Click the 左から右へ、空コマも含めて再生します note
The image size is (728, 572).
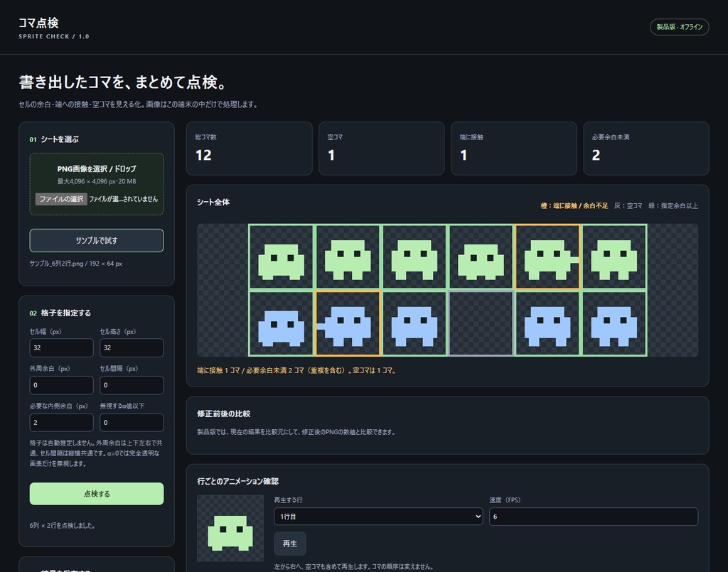pyautogui.click(x=354, y=566)
